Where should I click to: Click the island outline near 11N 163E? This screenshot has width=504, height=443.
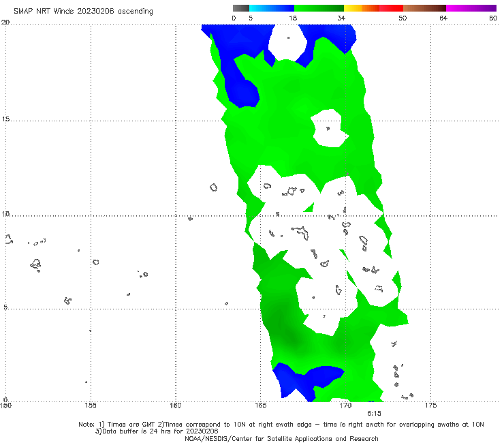pos(213,187)
